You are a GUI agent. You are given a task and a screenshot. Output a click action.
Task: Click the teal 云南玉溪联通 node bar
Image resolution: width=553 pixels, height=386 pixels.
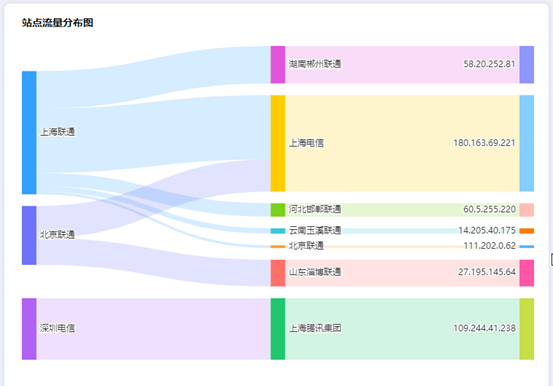[278, 231]
